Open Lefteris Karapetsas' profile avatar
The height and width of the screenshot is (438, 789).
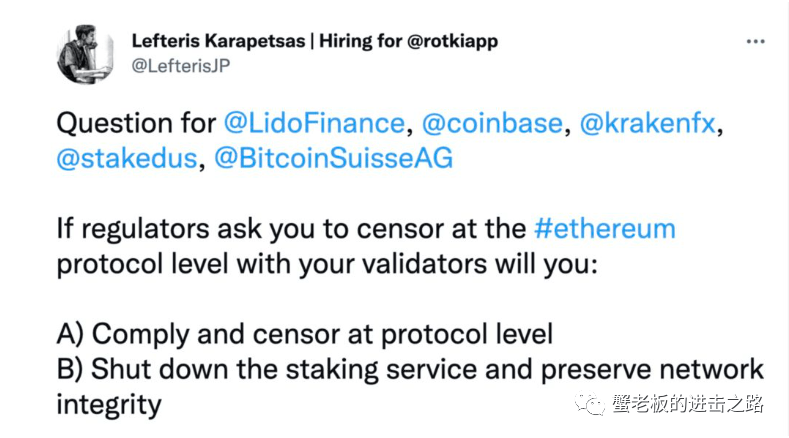coord(85,54)
